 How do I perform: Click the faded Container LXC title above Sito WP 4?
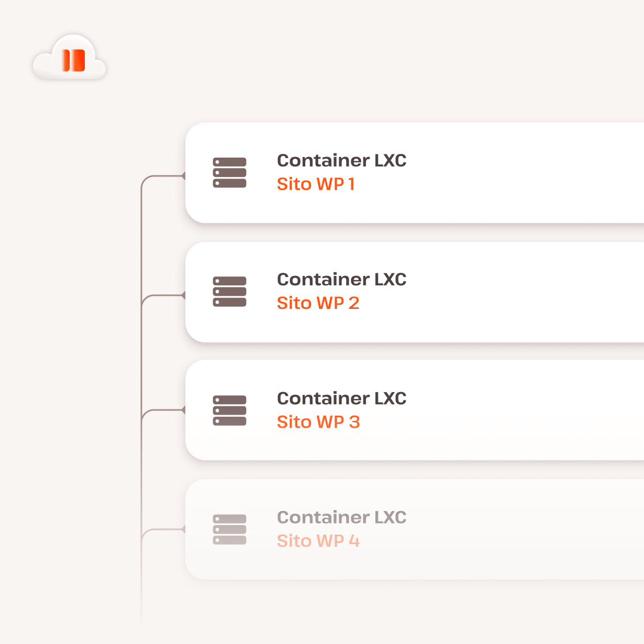341,517
